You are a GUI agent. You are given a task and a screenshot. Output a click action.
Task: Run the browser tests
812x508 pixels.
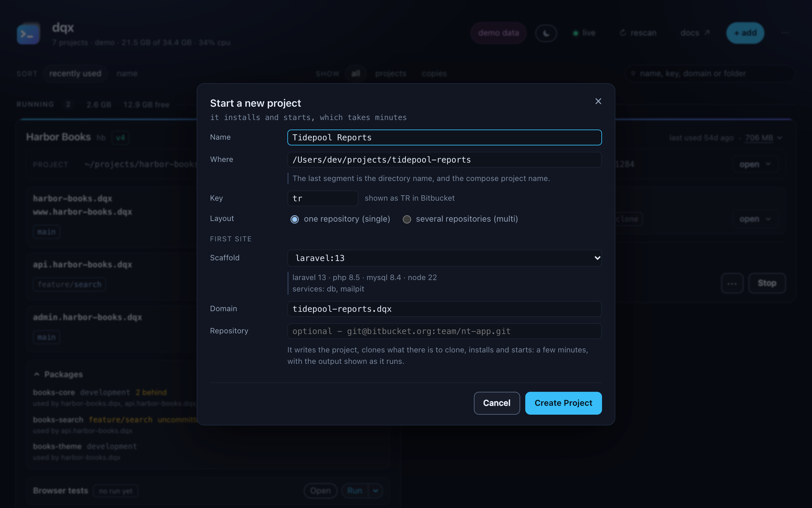355,491
